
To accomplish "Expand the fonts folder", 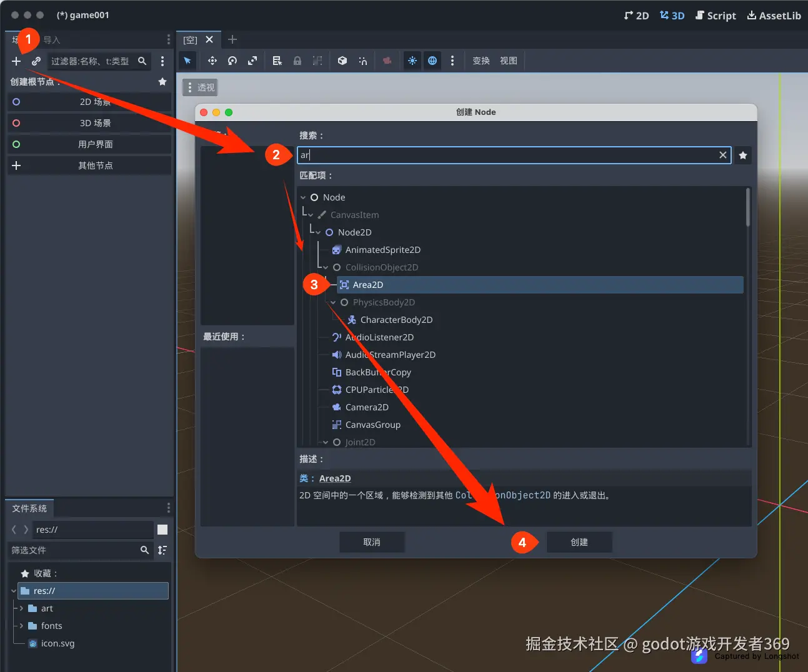I will 21,626.
